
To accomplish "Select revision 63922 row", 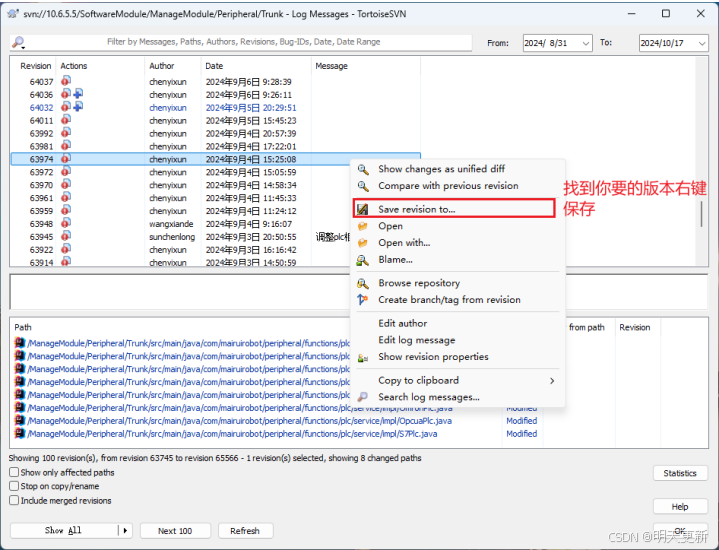I will tap(216, 250).
